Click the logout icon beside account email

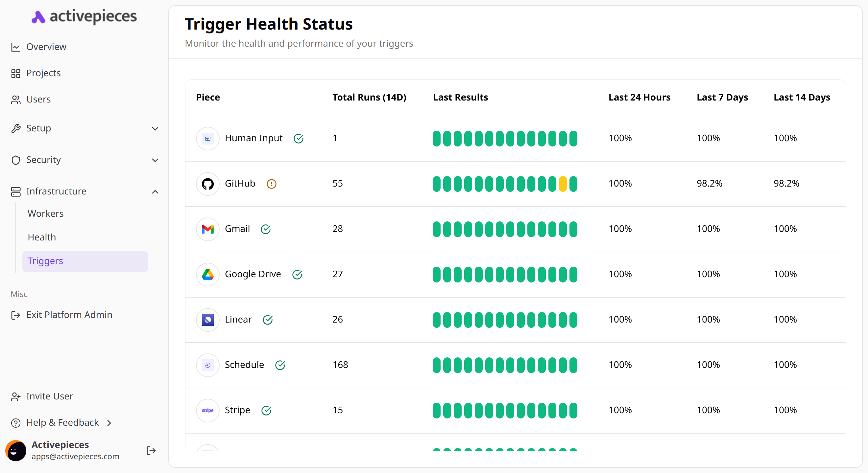point(151,451)
